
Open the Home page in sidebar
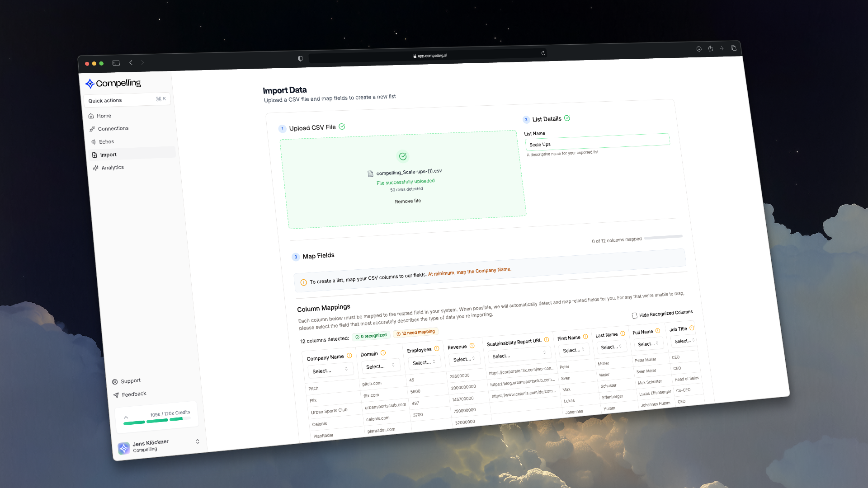104,116
